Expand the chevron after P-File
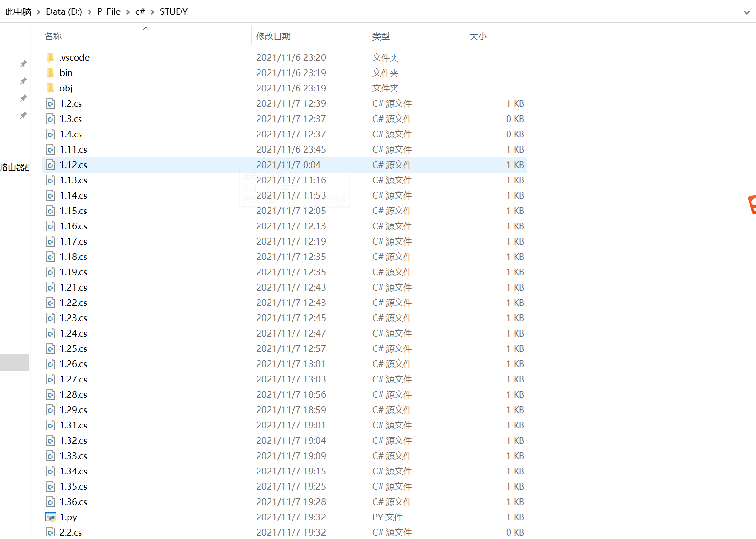 pyautogui.click(x=128, y=12)
